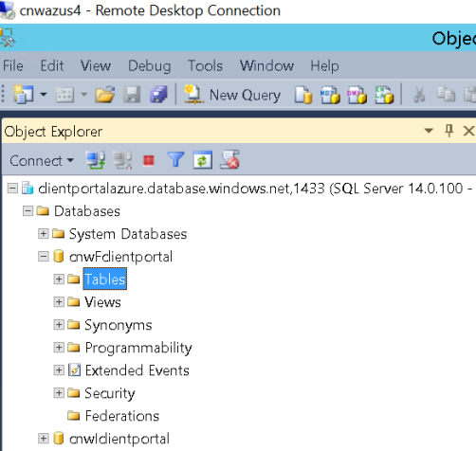Select the clientportalazure.database.windows.net server row
The width and height of the screenshot is (476, 451).
256,189
